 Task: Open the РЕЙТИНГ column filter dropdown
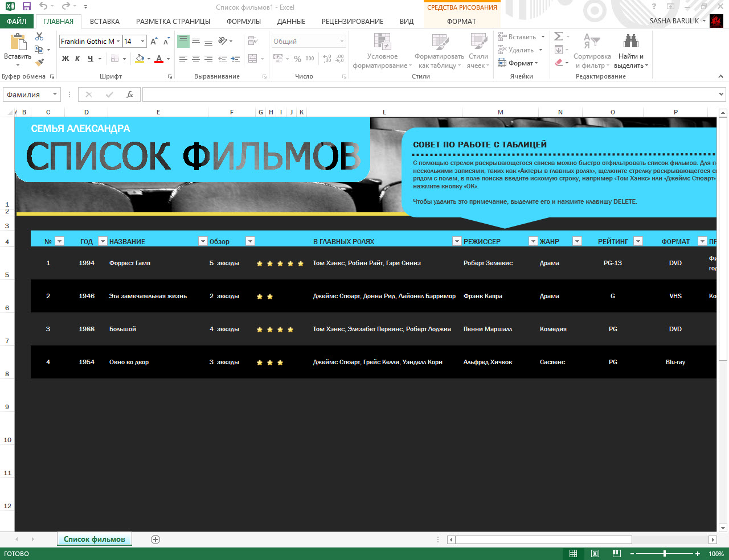point(638,241)
